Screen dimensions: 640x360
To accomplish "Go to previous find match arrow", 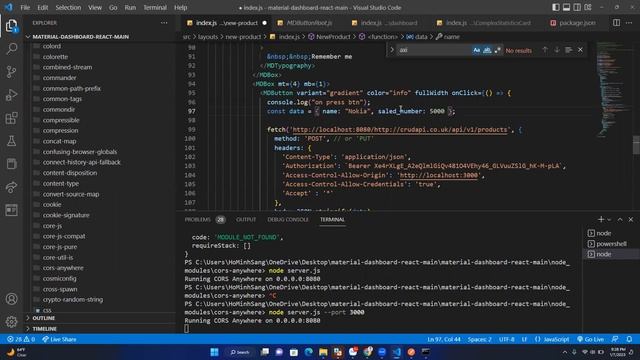I will coord(545,50).
